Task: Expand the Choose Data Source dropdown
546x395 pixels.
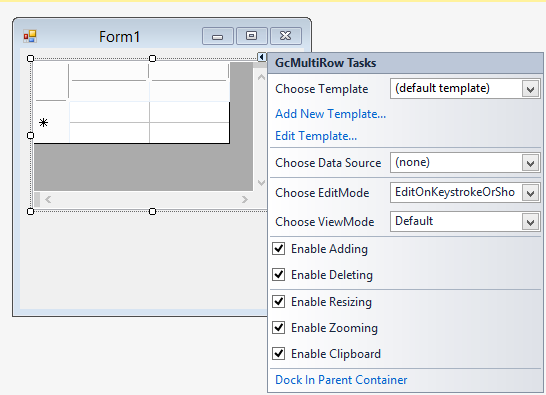Action: coord(530,163)
